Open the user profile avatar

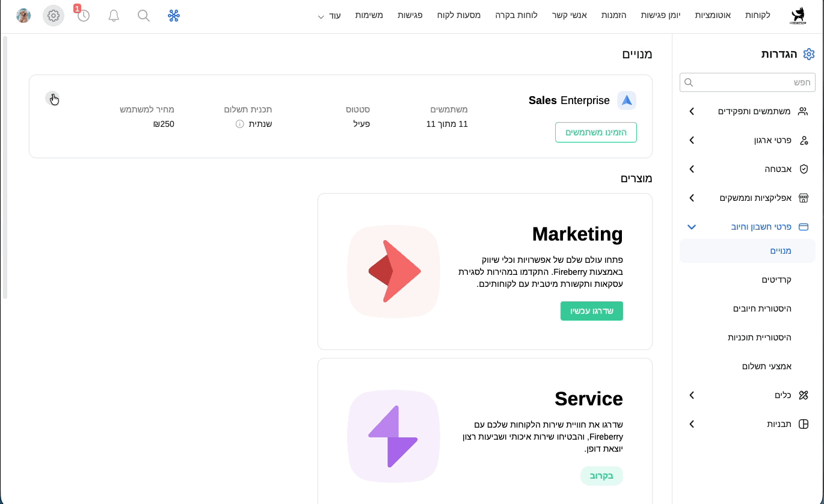23,16
